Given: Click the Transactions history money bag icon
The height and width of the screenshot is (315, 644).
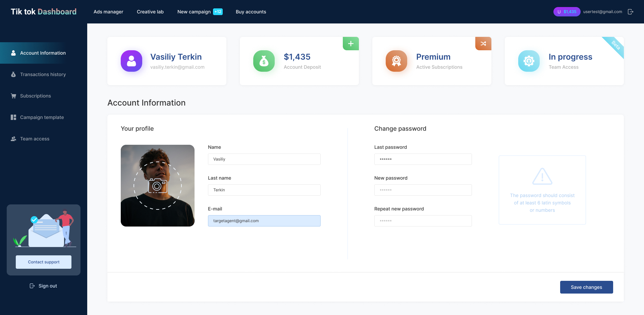Looking at the screenshot, I should pyautogui.click(x=13, y=74).
